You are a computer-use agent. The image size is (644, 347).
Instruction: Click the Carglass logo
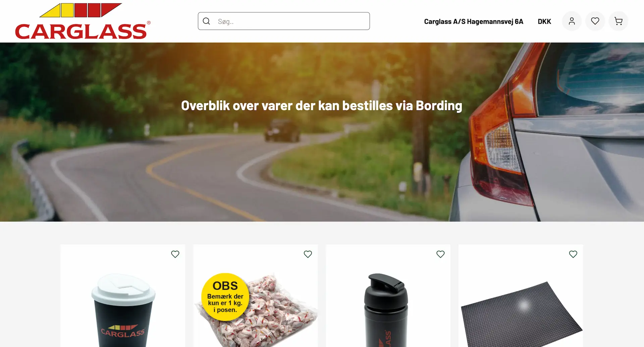tap(83, 21)
